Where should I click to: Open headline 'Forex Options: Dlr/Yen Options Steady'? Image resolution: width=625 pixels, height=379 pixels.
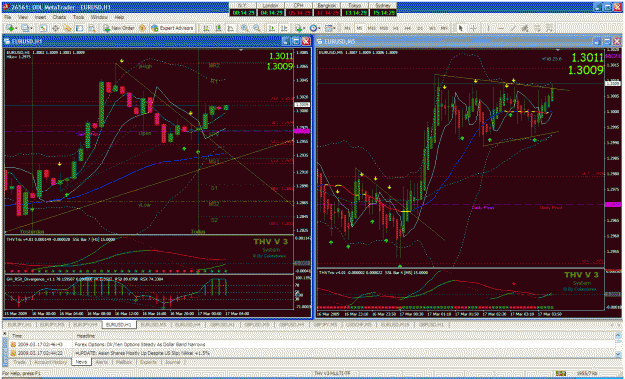click(x=140, y=344)
